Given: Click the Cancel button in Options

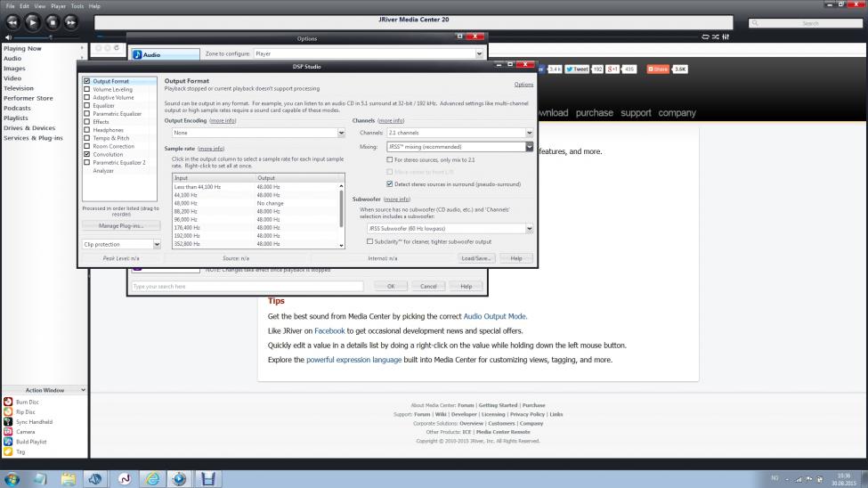Looking at the screenshot, I should (x=428, y=287).
